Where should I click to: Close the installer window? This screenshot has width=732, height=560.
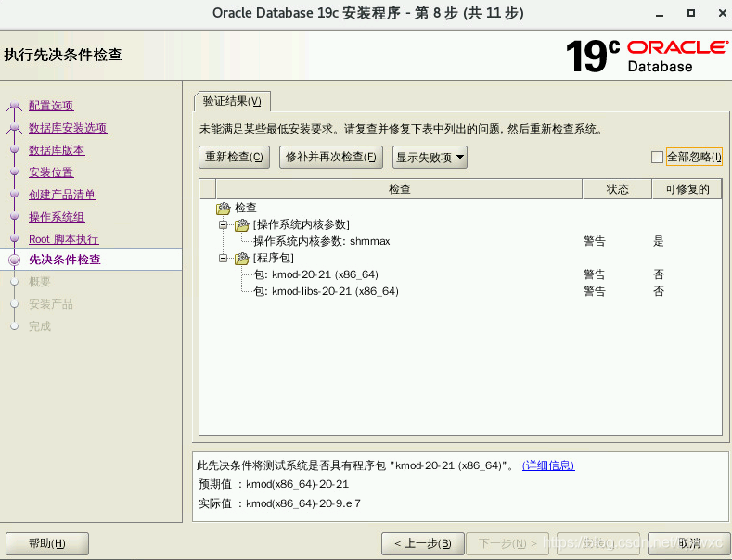click(x=722, y=13)
